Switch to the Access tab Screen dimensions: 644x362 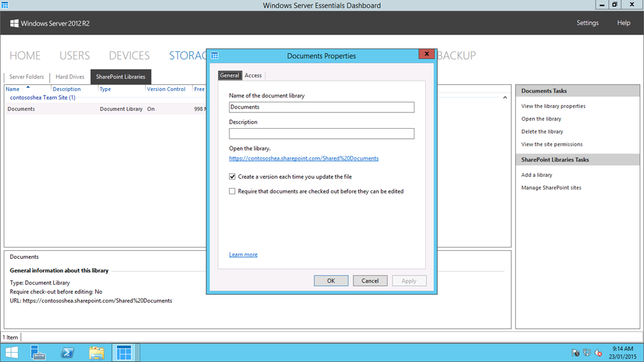[253, 75]
